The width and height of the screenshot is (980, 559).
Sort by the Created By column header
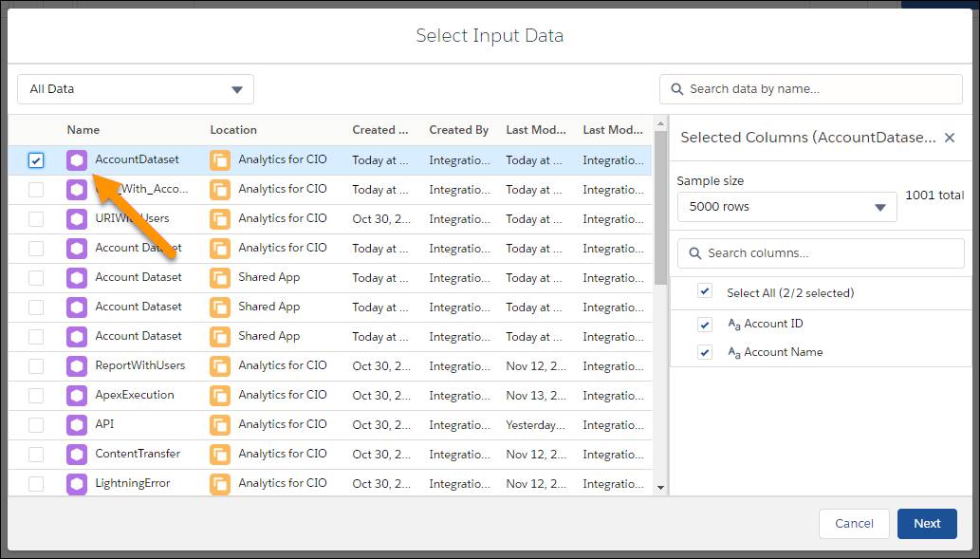(459, 130)
